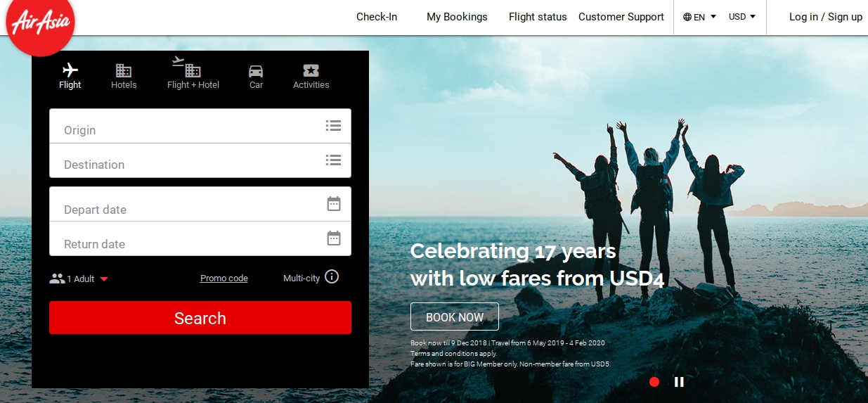Screen dimensions: 868x403
Task: Open the Promo code link
Action: coord(224,279)
